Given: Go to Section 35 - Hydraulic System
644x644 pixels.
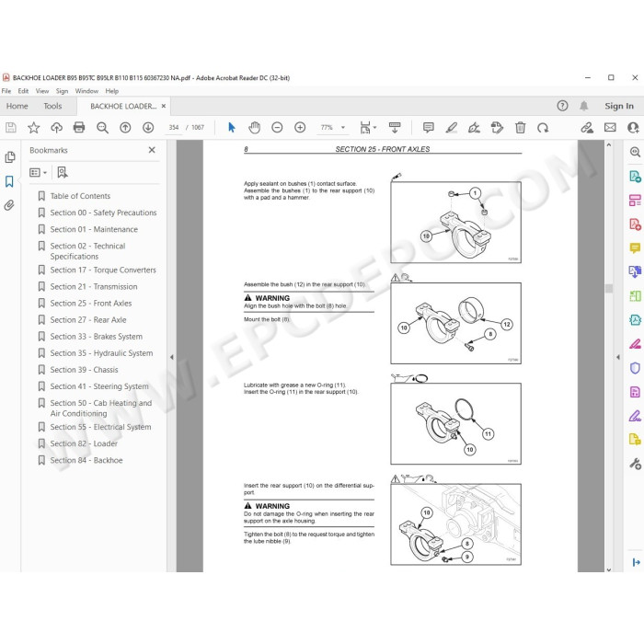Looking at the screenshot, I should (101, 353).
